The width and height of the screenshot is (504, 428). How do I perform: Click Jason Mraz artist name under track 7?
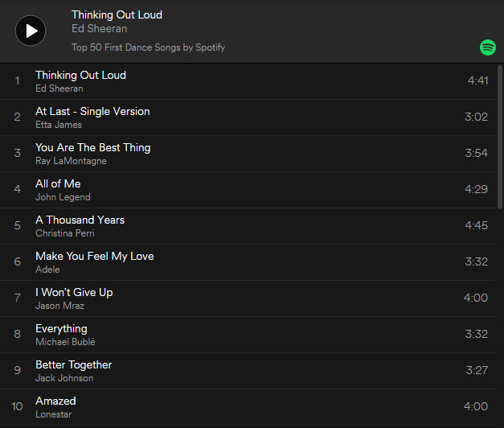coord(59,306)
